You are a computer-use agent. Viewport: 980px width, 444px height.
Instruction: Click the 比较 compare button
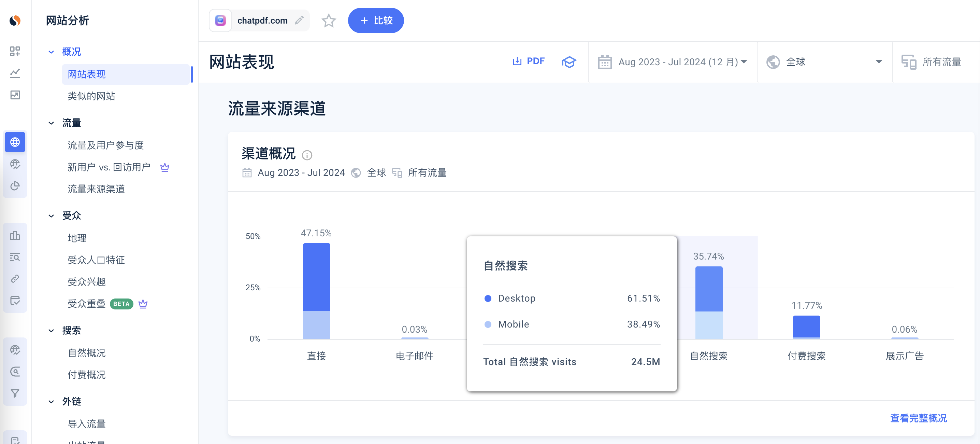pyautogui.click(x=375, y=20)
